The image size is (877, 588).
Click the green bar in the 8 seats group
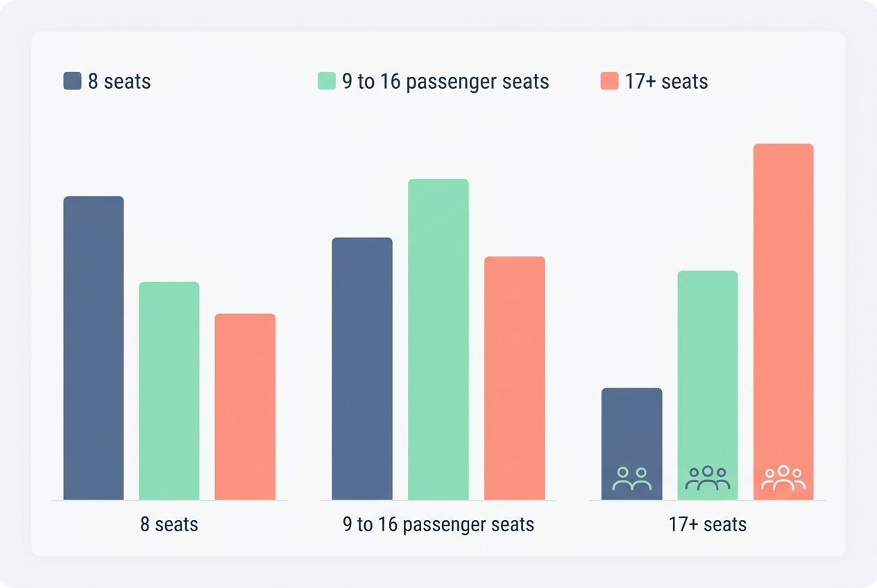pos(169,390)
